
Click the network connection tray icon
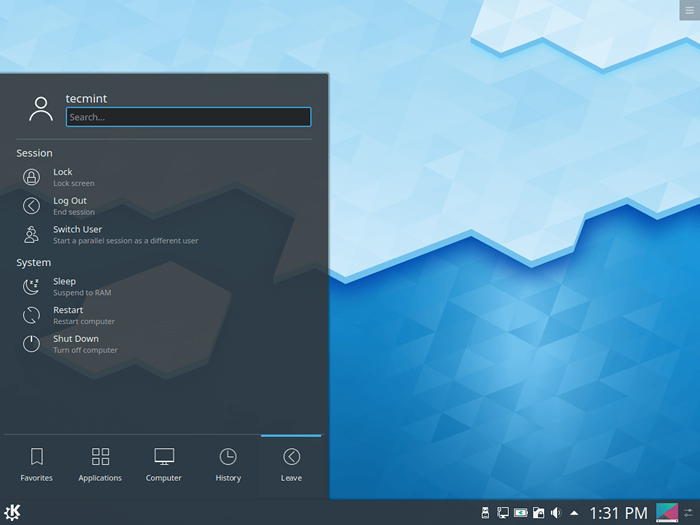503,513
